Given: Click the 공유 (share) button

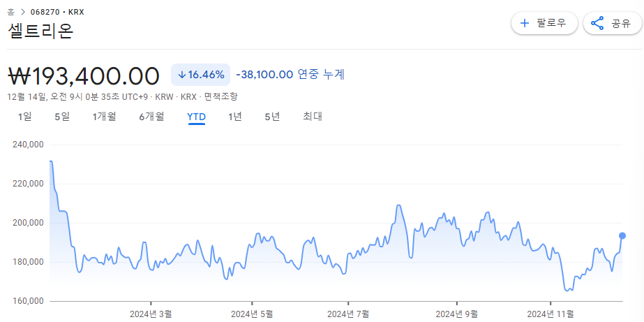Looking at the screenshot, I should (x=612, y=23).
